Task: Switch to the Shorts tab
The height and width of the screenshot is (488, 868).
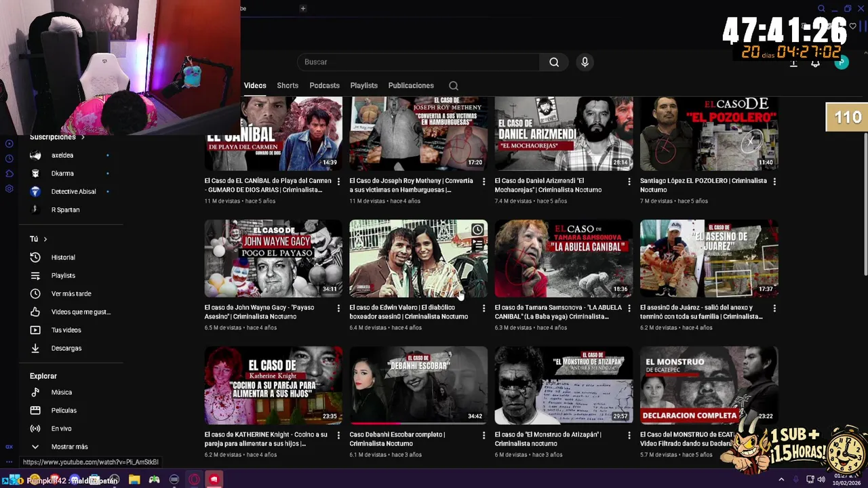Action: click(x=288, y=85)
